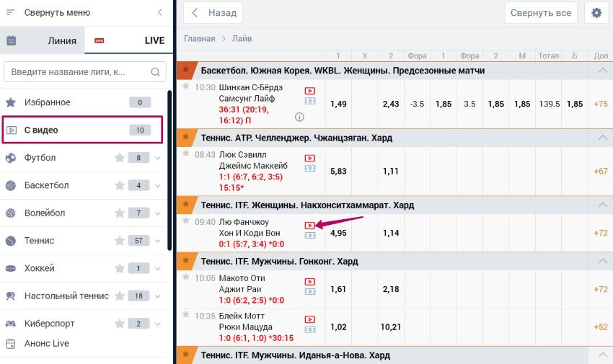Go back with the Назад button
The width and height of the screenshot is (613, 364).
point(213,13)
